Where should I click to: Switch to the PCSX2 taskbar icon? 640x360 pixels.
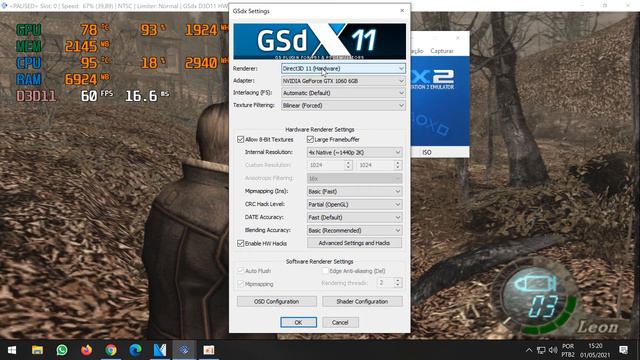[184, 350]
